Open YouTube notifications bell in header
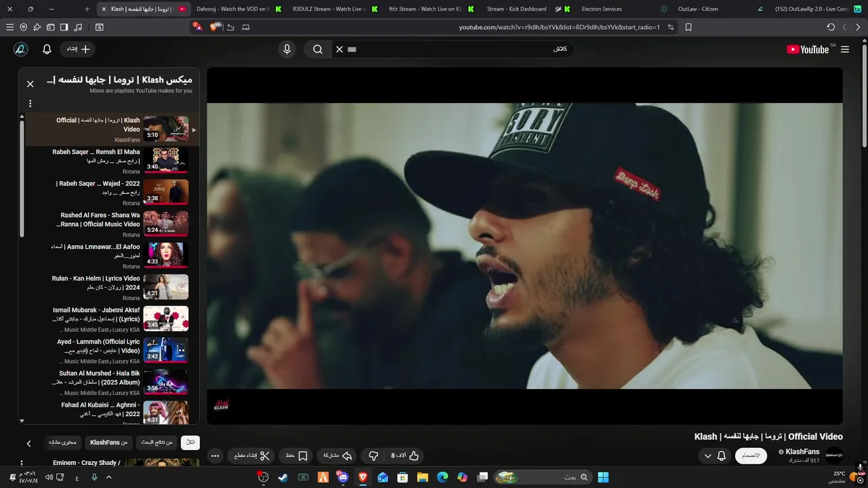The height and width of the screenshot is (488, 868). point(47,49)
